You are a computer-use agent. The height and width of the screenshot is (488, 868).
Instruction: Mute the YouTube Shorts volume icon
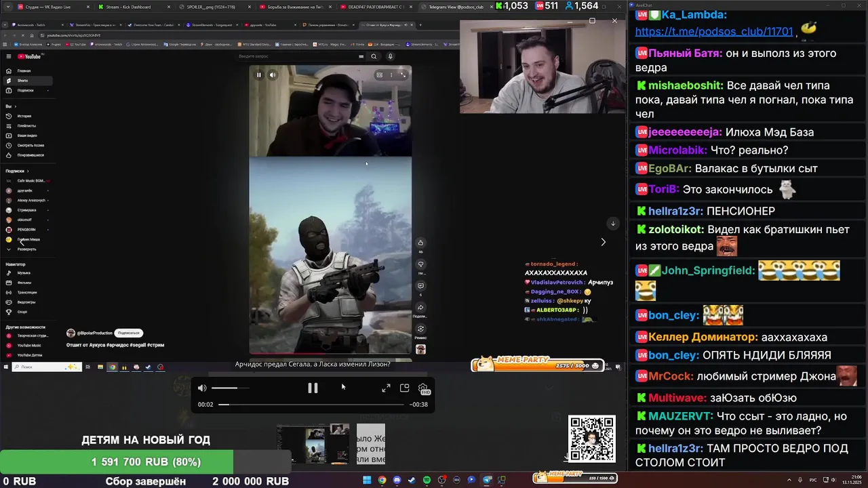273,75
